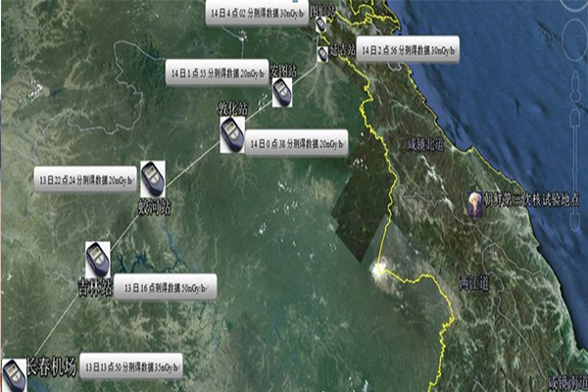Open the 14日4点02分 30nGy/h reading label

coord(258,12)
